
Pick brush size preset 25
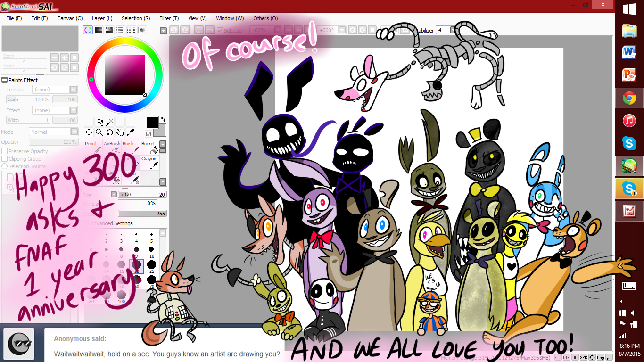pos(151,266)
